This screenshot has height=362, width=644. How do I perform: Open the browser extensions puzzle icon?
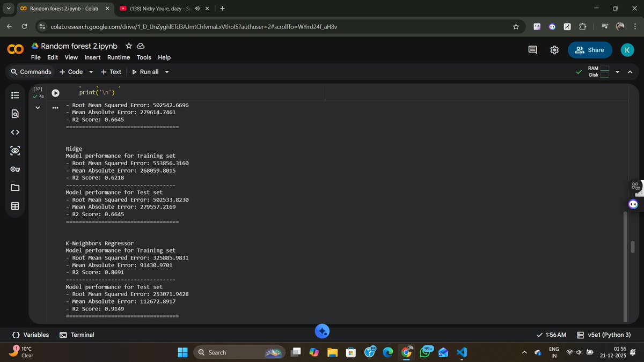583,26
